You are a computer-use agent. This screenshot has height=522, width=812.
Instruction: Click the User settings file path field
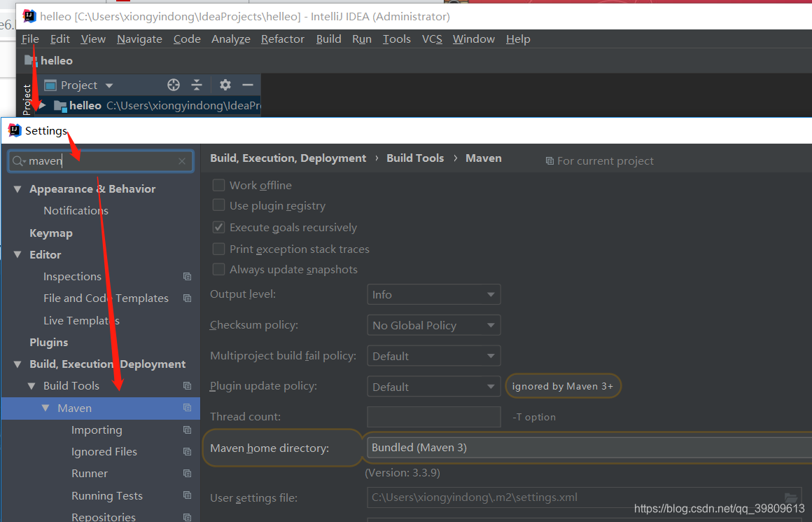(584, 497)
